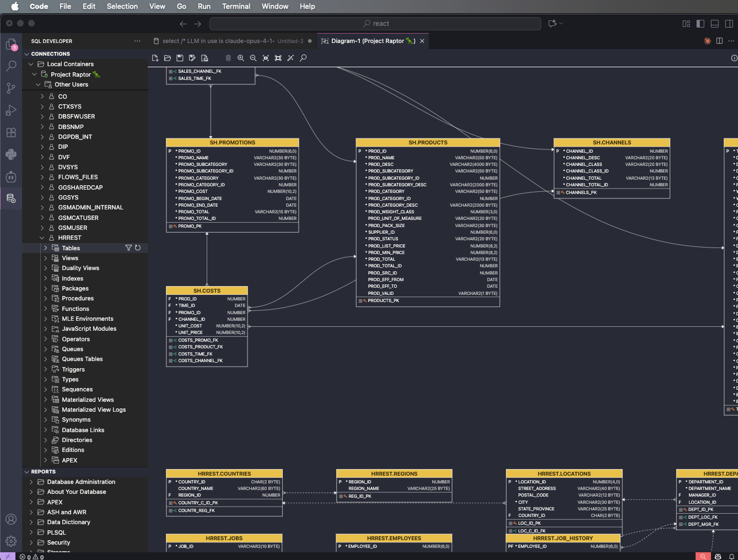Toggle the primary side bar layout button
Viewport: 738px width, 560px height.
tap(701, 24)
